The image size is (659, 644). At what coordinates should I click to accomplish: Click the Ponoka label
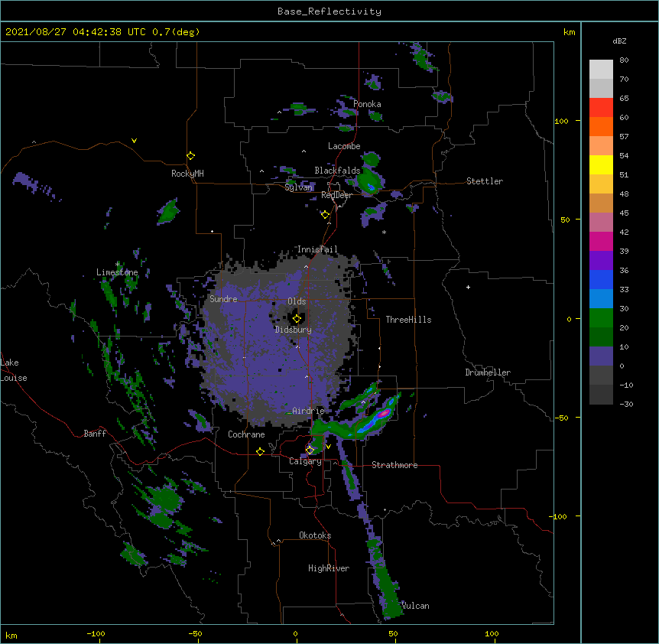point(367,104)
